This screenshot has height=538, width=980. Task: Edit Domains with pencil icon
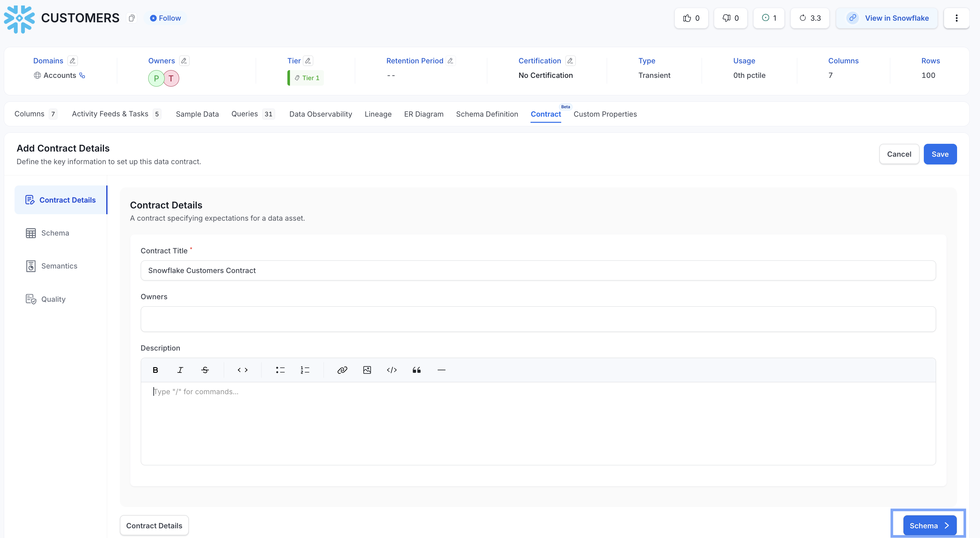click(x=72, y=60)
